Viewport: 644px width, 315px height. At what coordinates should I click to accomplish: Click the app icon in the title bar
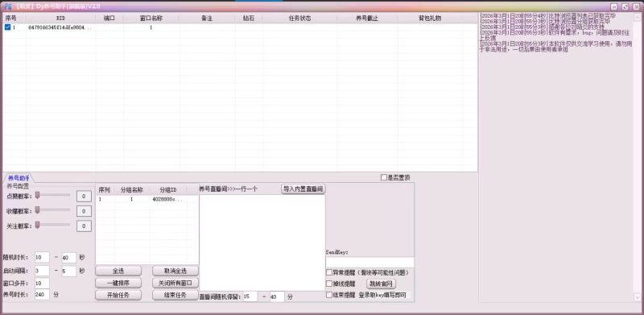pos(8,6)
